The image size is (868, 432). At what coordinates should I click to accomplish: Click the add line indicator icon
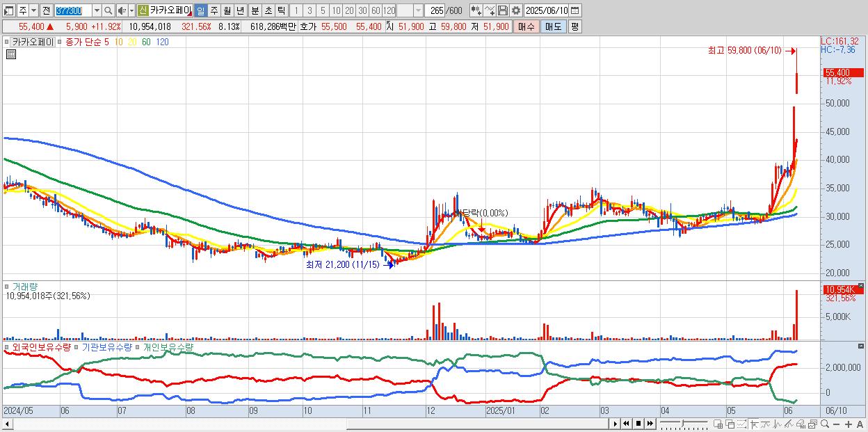point(490,10)
